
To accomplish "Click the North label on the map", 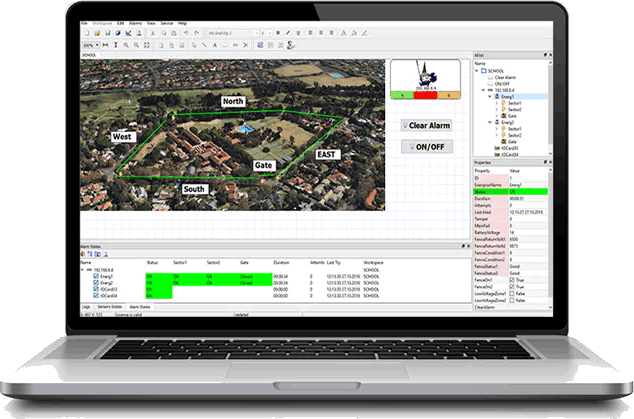I will [x=233, y=101].
